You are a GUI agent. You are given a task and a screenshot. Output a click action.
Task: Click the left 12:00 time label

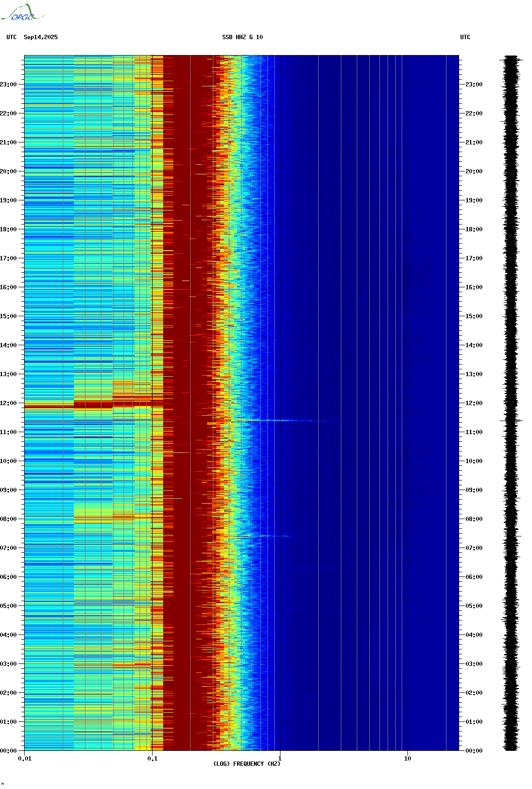click(x=8, y=403)
